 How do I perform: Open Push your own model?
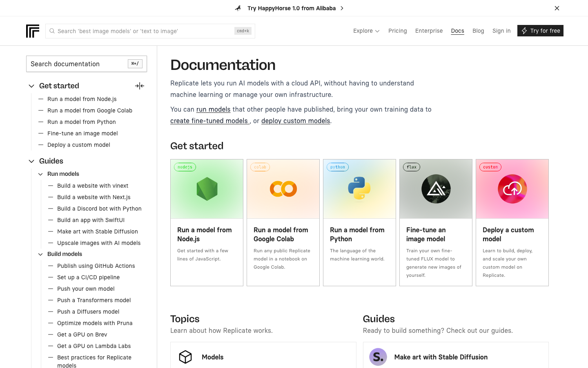coord(86,289)
